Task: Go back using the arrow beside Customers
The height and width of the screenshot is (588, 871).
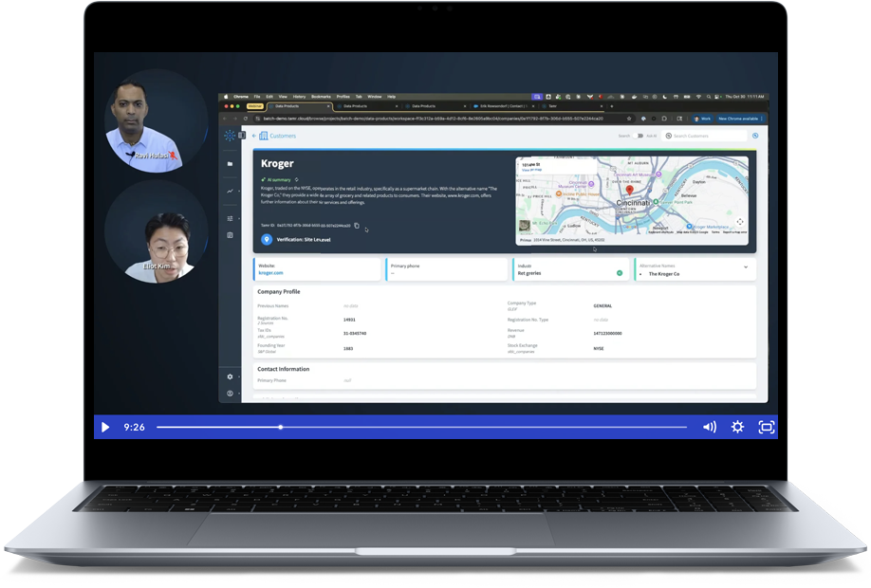Action: (x=254, y=136)
